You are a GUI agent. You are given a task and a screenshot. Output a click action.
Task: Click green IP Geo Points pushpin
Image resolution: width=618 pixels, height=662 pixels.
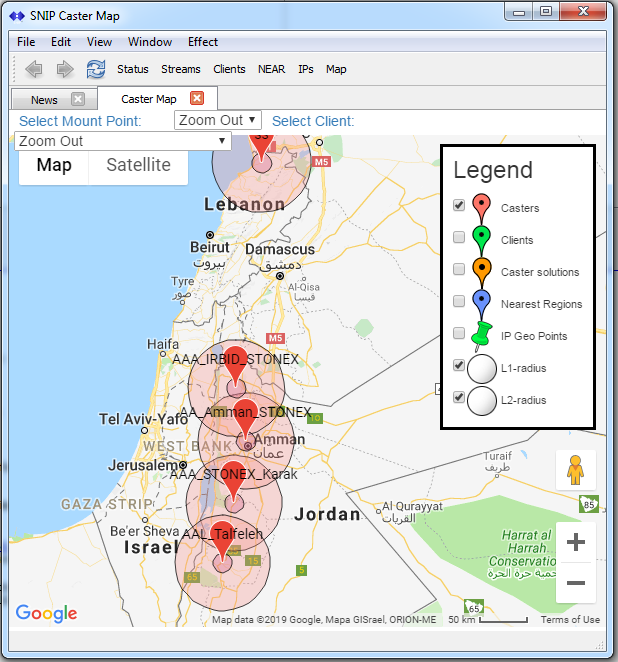[x=481, y=336]
